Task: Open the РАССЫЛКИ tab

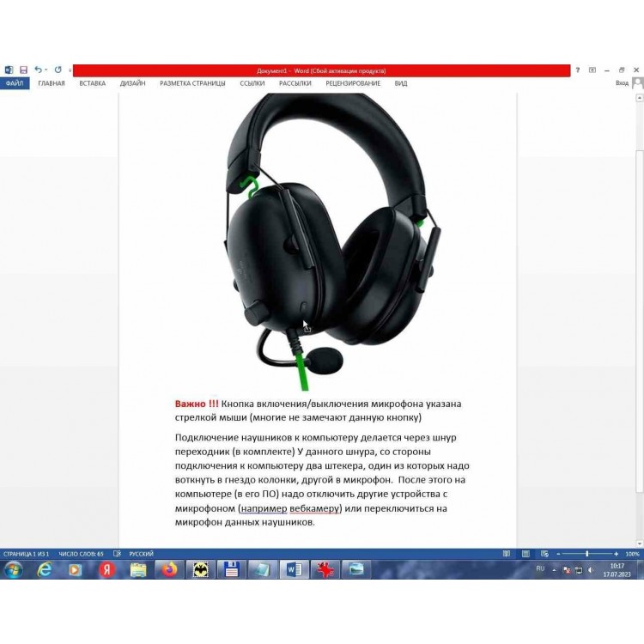Action: point(295,83)
